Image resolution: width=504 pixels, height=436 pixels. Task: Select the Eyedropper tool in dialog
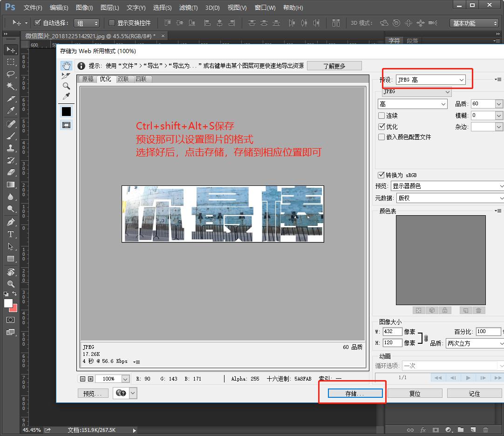click(66, 96)
